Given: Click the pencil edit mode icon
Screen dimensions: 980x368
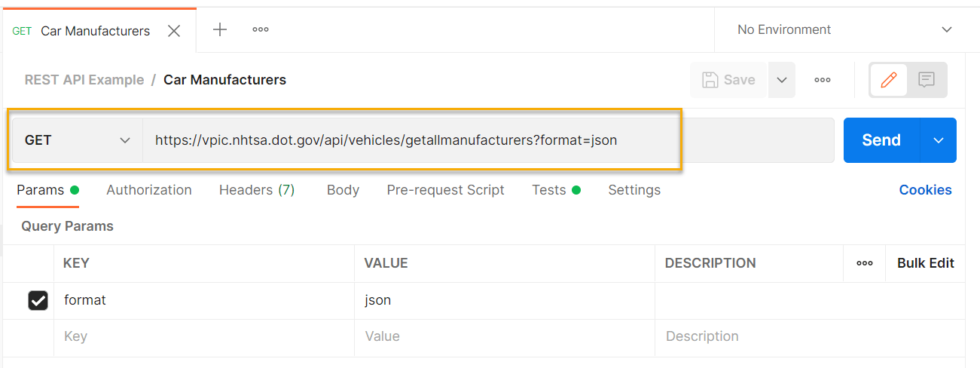Looking at the screenshot, I should pyautogui.click(x=889, y=80).
